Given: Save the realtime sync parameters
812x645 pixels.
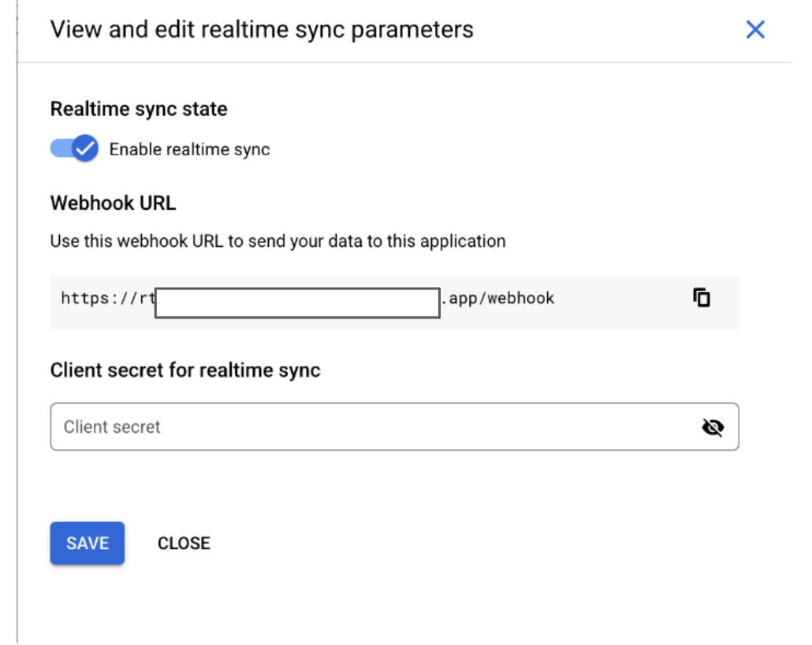Looking at the screenshot, I should pos(87,542).
